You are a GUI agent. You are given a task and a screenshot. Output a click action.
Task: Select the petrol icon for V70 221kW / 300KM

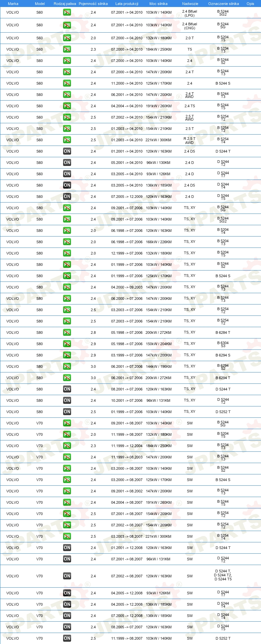[x=67, y=536]
